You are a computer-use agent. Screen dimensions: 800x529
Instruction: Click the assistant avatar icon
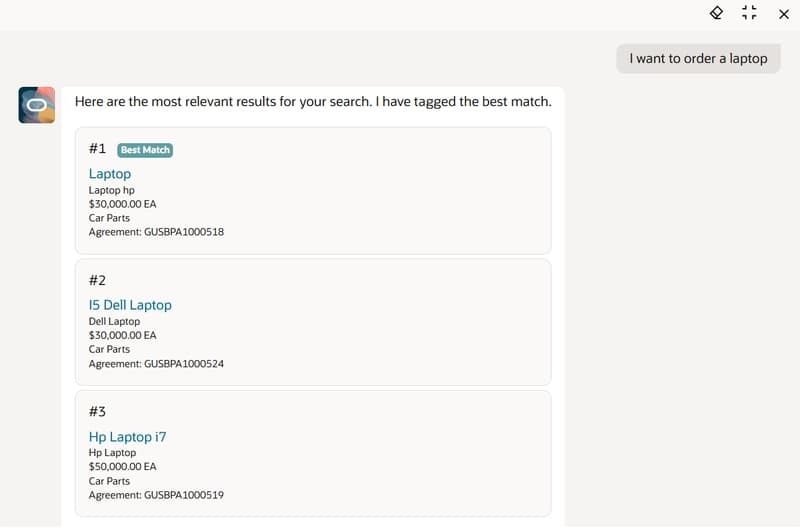(37, 105)
